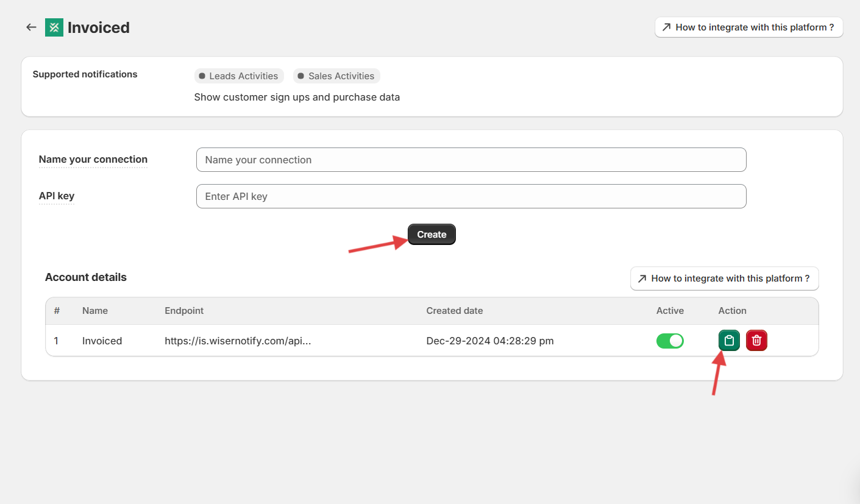Click the Dec-29-2024 created date cell
This screenshot has width=860, height=504.
pyautogui.click(x=489, y=341)
